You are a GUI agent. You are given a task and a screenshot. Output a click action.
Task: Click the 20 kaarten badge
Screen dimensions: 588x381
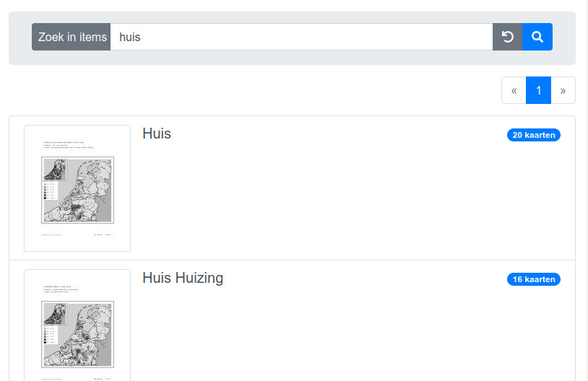click(534, 135)
